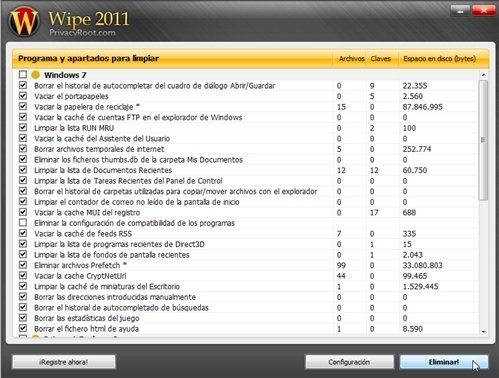Select row 'Limpiar la lista de Tareas Recientes'
Image resolution: width=499 pixels, height=378 pixels.
(x=247, y=181)
